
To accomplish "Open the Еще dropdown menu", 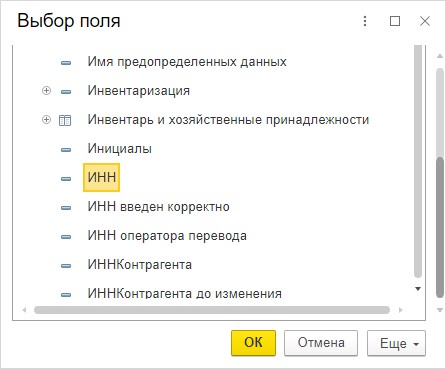I will (396, 343).
